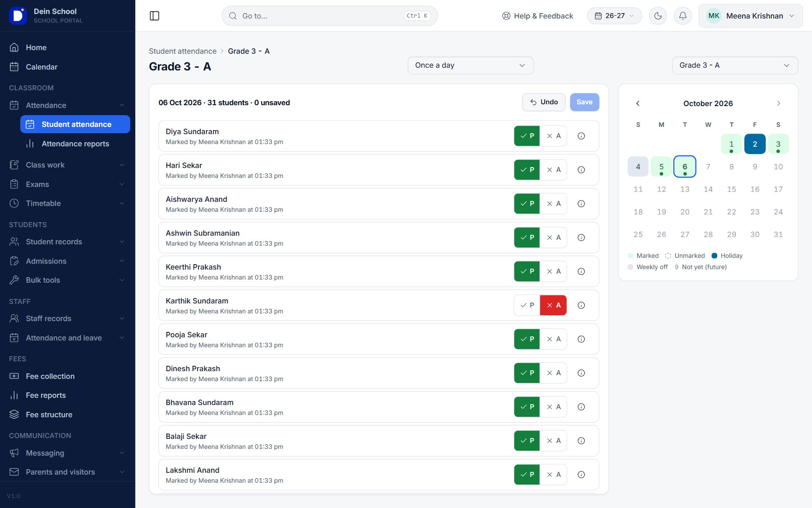Open Meena Krishnan user menu
The width and height of the screenshot is (812, 508).
[751, 16]
